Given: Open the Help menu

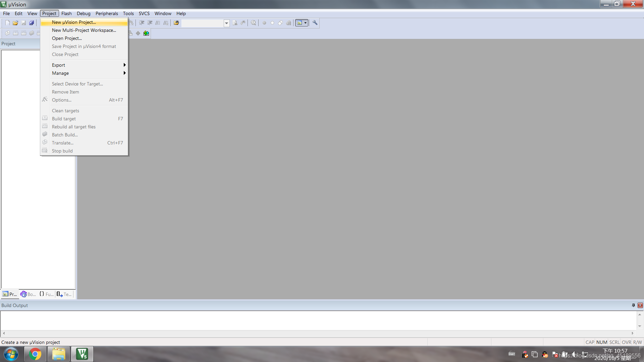Looking at the screenshot, I should 181,13.
